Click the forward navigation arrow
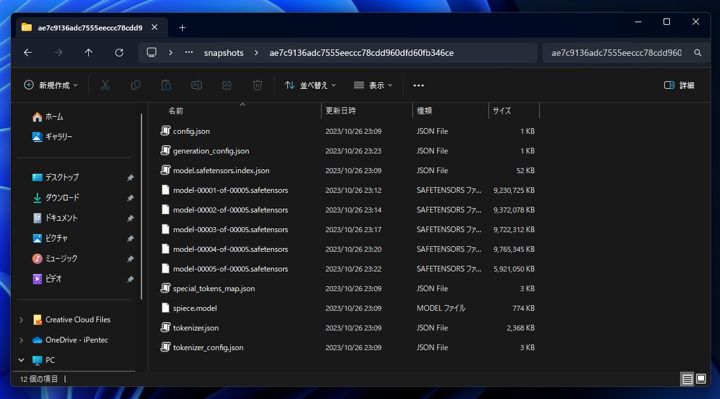 (58, 53)
